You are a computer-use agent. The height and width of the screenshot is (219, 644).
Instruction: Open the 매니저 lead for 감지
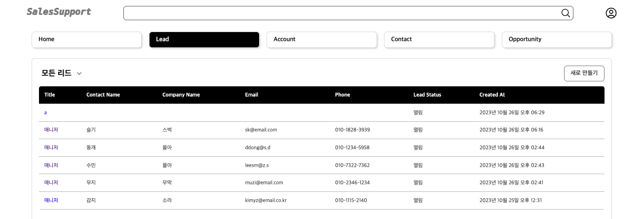[x=51, y=200]
